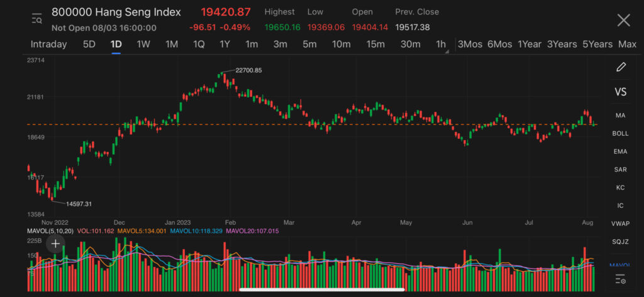Tap the Prev. Close value 19517.38

pos(413,28)
